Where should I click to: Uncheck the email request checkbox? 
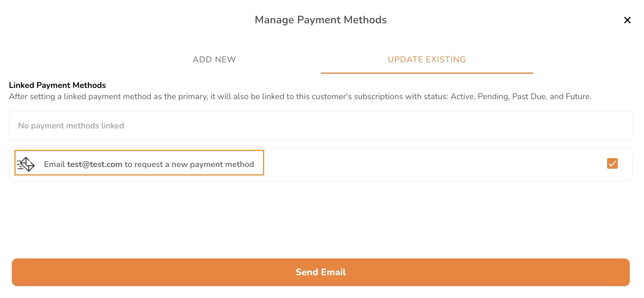[x=612, y=163]
